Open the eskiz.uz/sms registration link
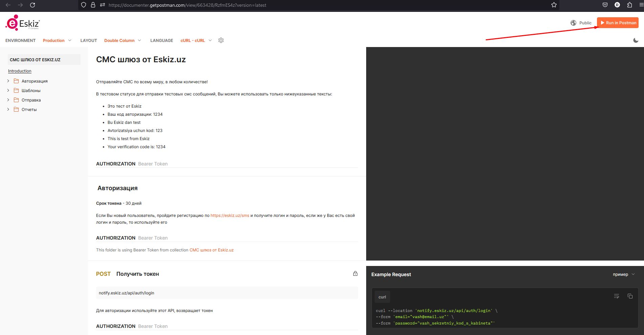This screenshot has height=335, width=644. point(230,216)
